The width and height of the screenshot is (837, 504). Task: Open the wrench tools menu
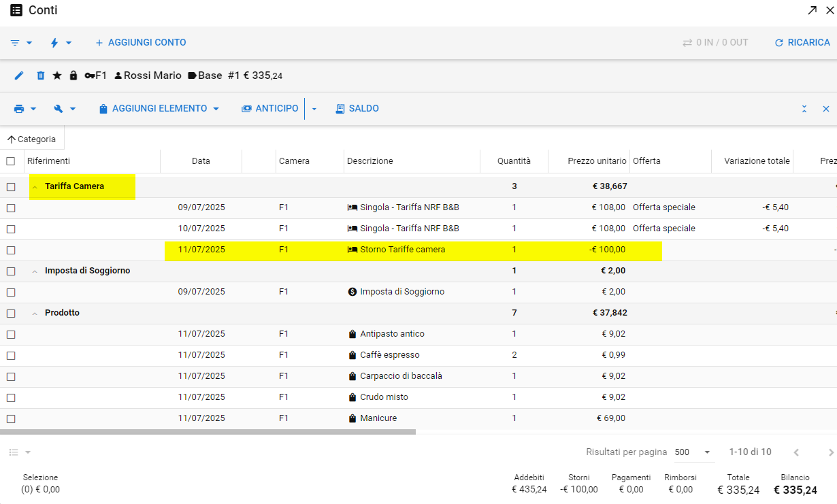(x=65, y=109)
